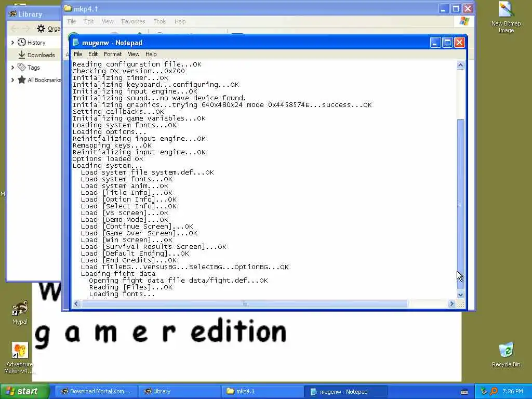Select Tags icon in Library sidebar

click(x=22, y=67)
